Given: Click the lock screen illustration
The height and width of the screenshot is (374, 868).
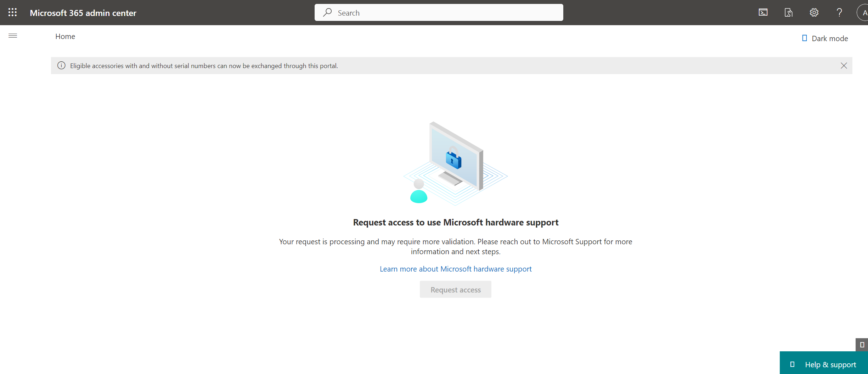Looking at the screenshot, I should pyautogui.click(x=455, y=161).
